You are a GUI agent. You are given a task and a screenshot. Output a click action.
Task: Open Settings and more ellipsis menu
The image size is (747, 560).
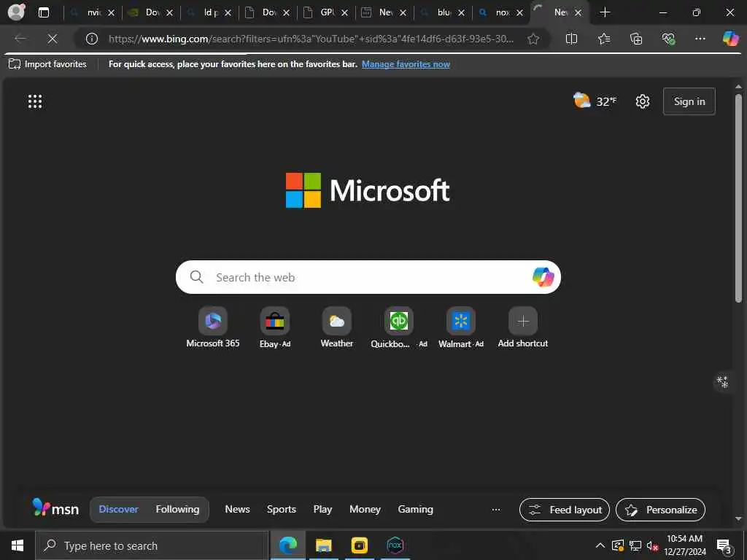[x=700, y=39]
